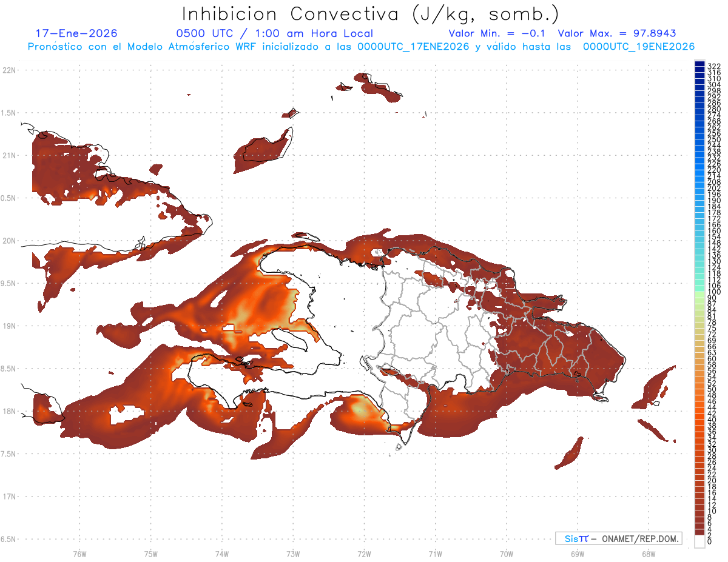Click the "17N" latitude label

point(9,497)
